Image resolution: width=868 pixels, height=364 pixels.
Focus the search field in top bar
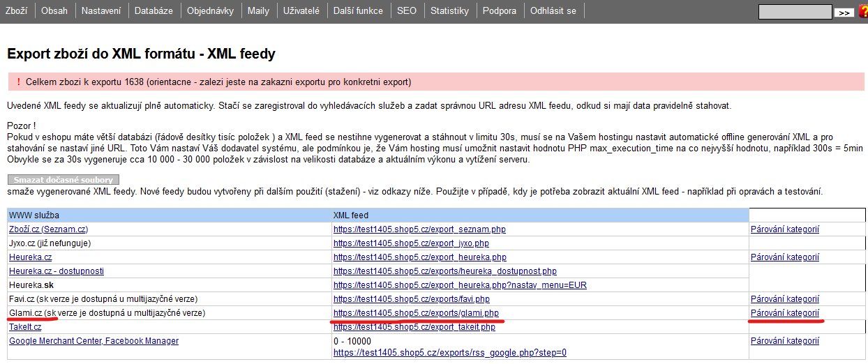(x=795, y=12)
